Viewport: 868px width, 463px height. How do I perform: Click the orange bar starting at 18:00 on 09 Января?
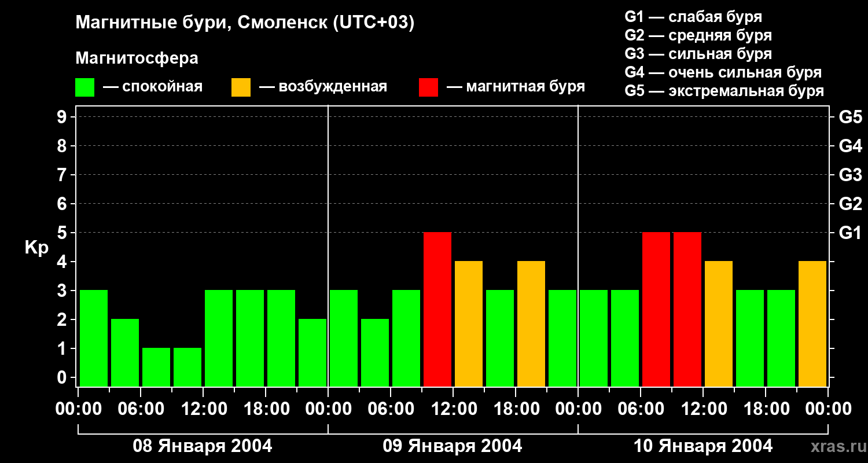531,324
